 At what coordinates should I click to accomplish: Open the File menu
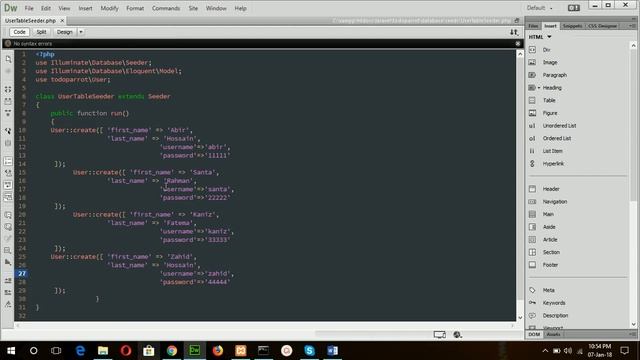click(29, 8)
